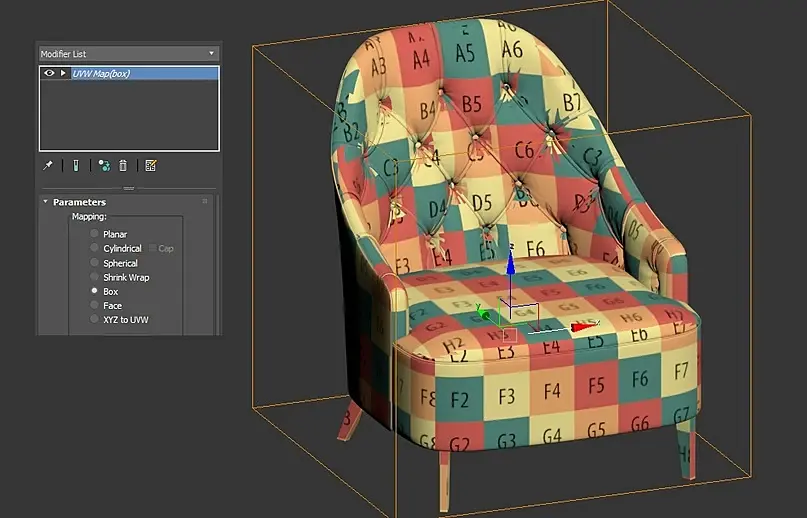Open the Modifier List dropdown

pos(129,54)
